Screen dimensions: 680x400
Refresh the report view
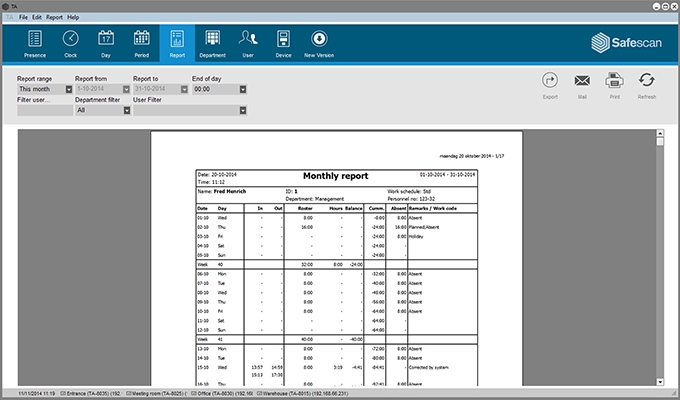pos(646,85)
